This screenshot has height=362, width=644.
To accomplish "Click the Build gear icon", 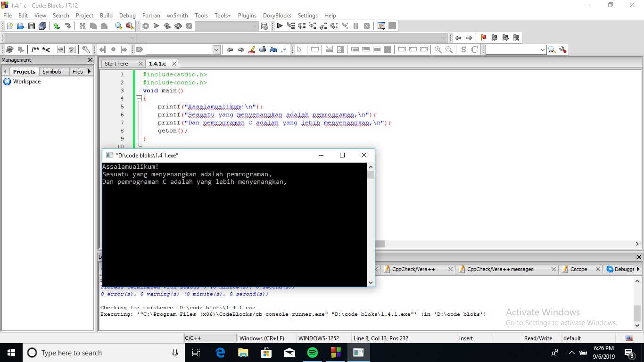I will (x=146, y=26).
